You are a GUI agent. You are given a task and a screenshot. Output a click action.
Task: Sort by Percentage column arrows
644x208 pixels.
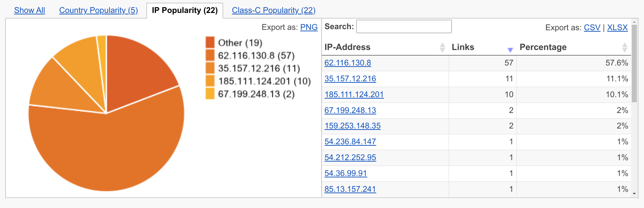625,47
